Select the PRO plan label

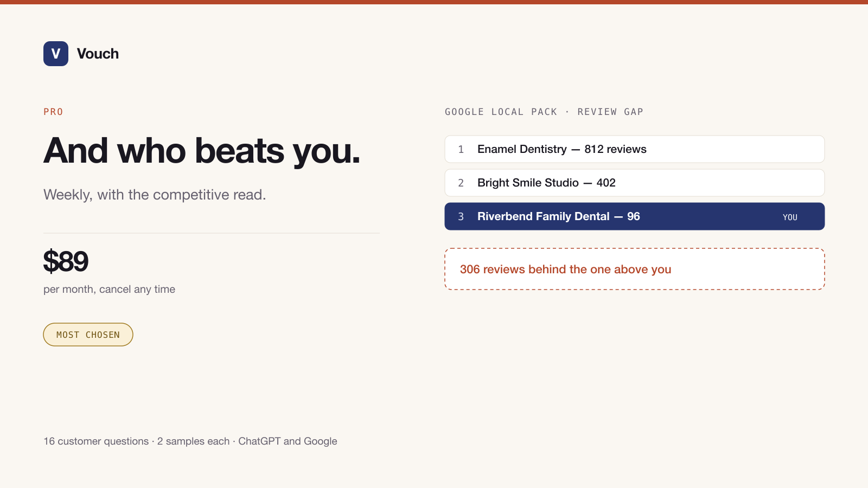(x=53, y=112)
